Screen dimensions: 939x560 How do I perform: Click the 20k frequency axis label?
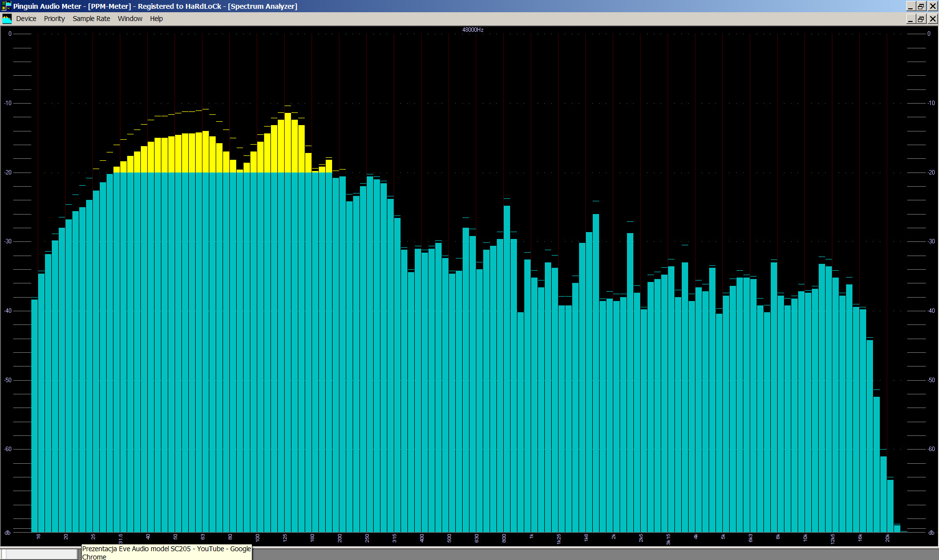887,538
